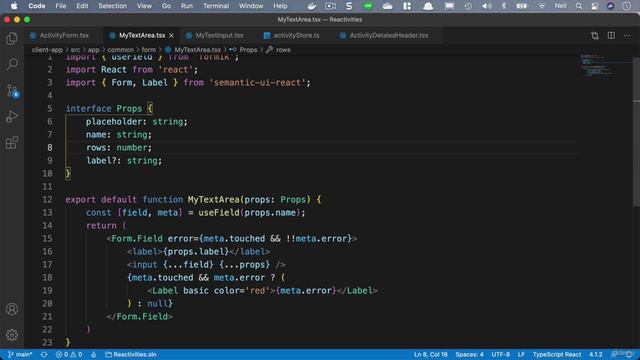Image resolution: width=640 pixels, height=360 pixels.
Task: Click the editor vertical scrollbar
Action: click(636, 131)
